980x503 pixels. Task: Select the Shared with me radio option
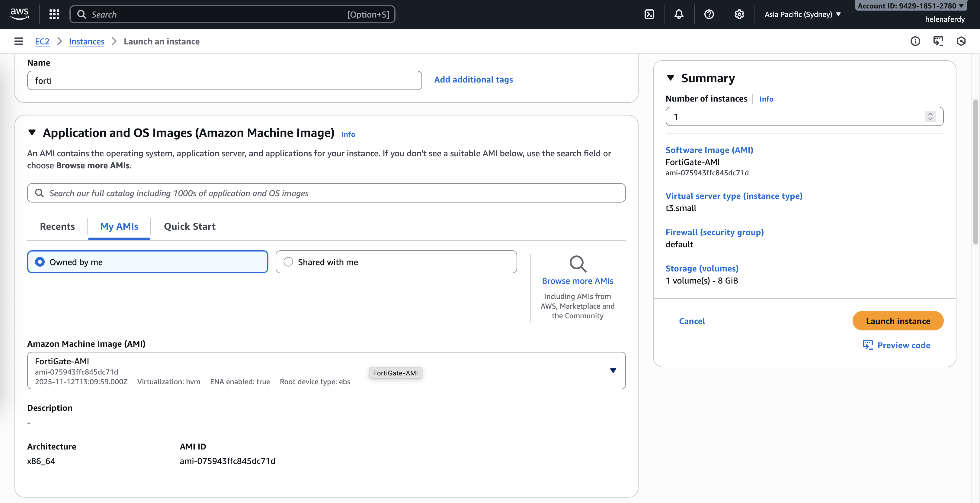tap(288, 262)
